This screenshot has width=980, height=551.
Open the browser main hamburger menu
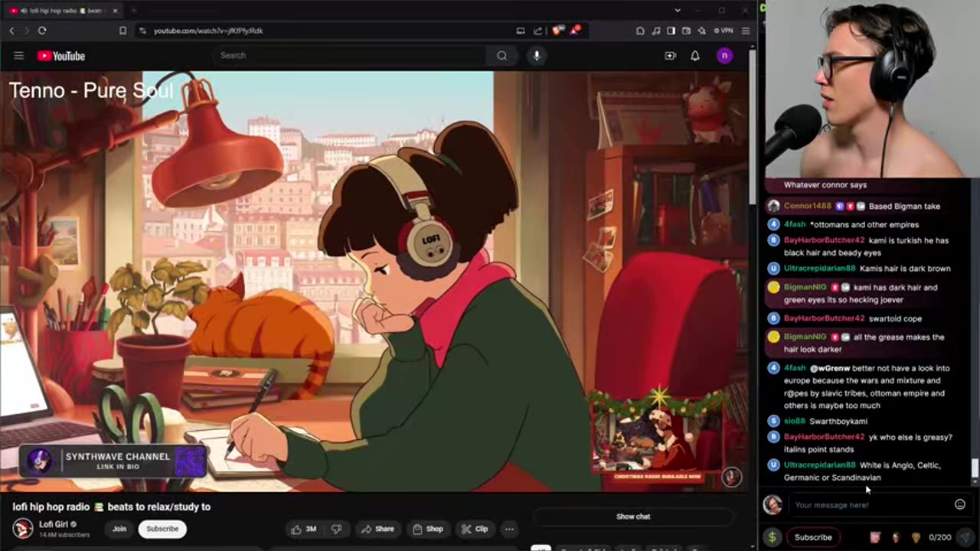click(x=745, y=31)
